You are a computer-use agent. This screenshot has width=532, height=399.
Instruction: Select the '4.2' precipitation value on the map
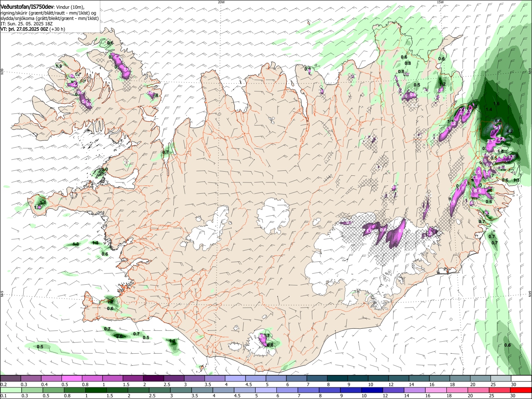coord(510,131)
